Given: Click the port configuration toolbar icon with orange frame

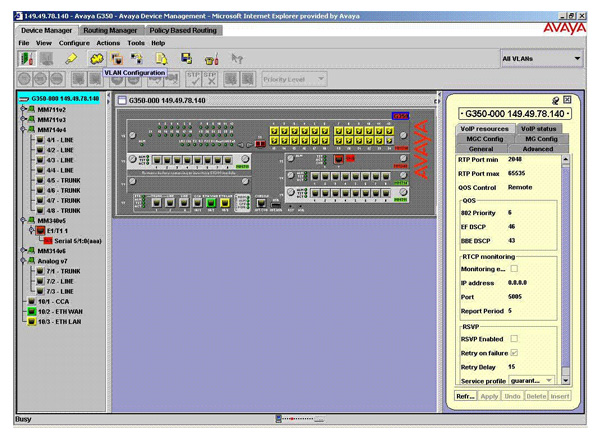Looking at the screenshot, I should [116, 59].
